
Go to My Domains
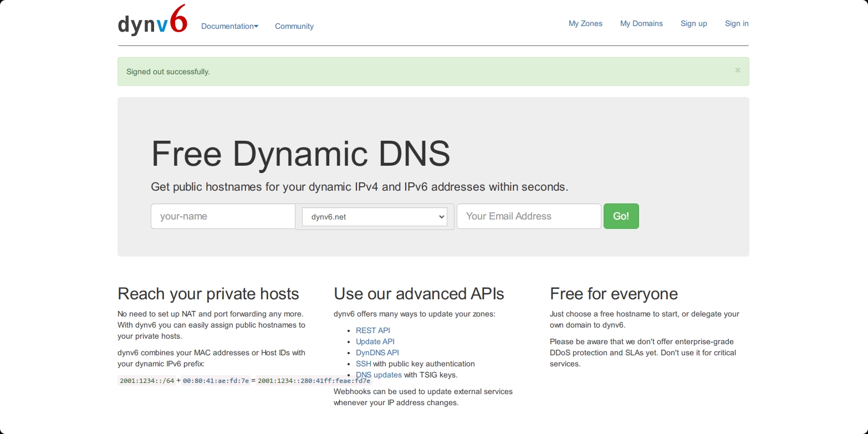(641, 23)
